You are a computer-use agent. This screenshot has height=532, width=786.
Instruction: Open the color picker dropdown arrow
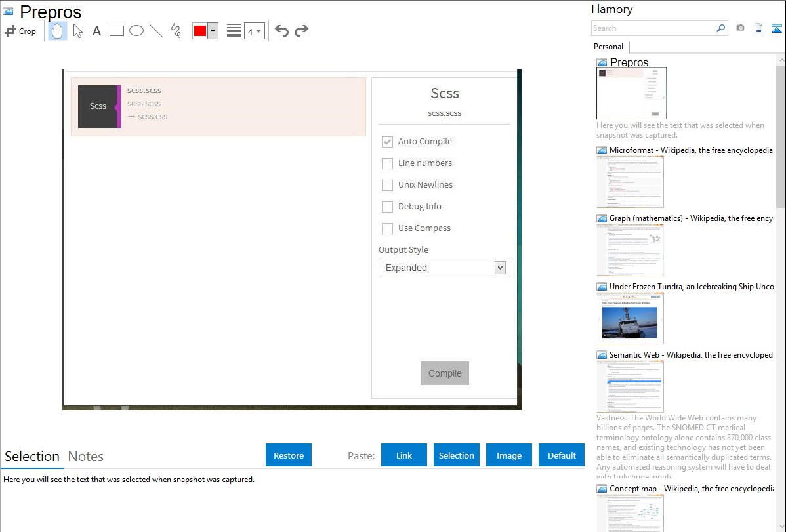pyautogui.click(x=213, y=31)
